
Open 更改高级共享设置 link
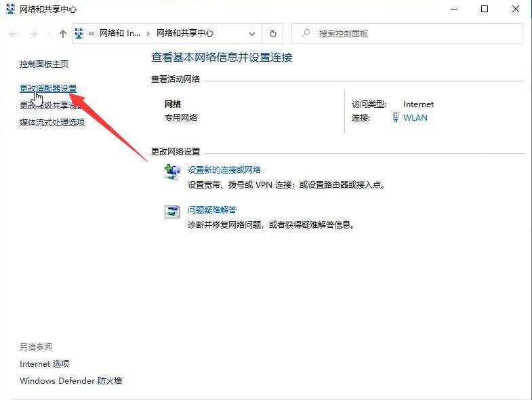click(52, 105)
